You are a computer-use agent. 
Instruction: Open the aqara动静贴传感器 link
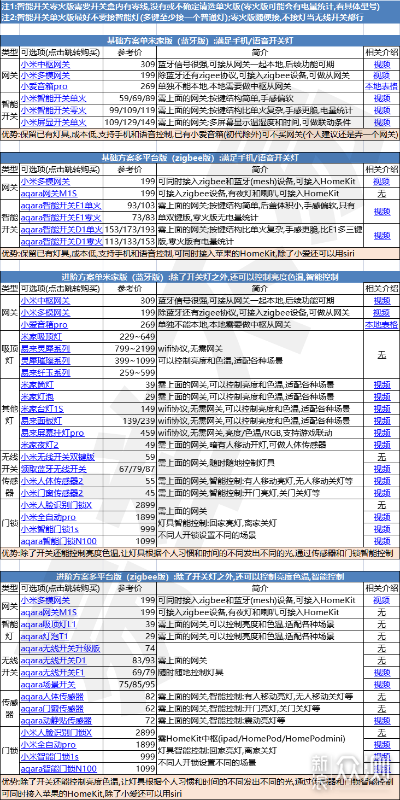(x=56, y=721)
